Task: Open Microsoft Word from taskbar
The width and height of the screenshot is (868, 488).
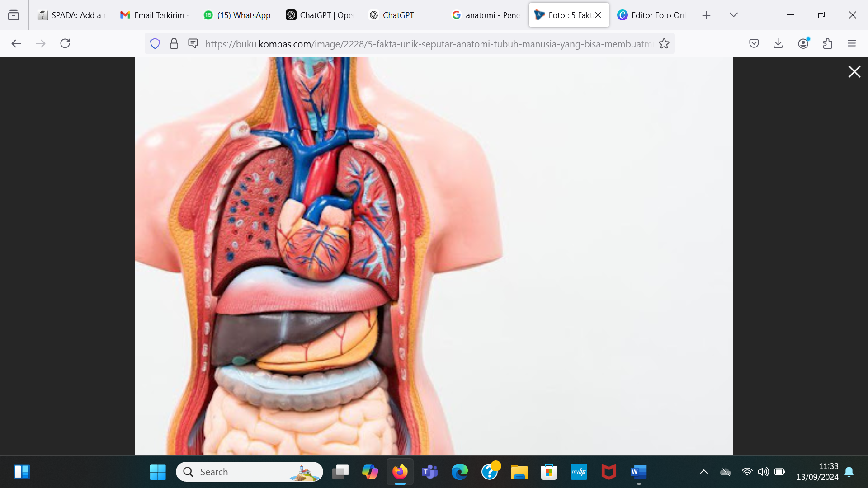Action: pyautogui.click(x=639, y=472)
